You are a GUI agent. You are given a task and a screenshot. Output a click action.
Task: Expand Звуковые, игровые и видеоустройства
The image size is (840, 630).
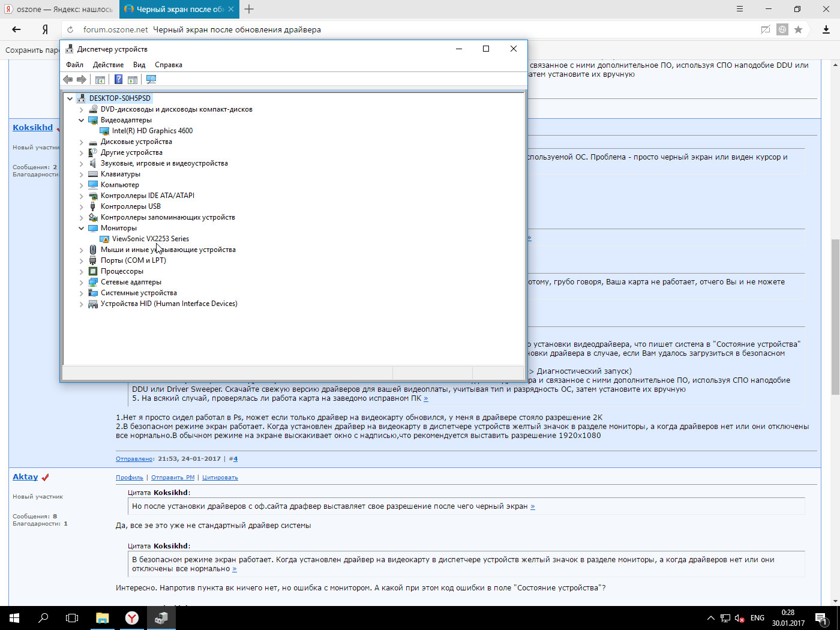point(82,163)
